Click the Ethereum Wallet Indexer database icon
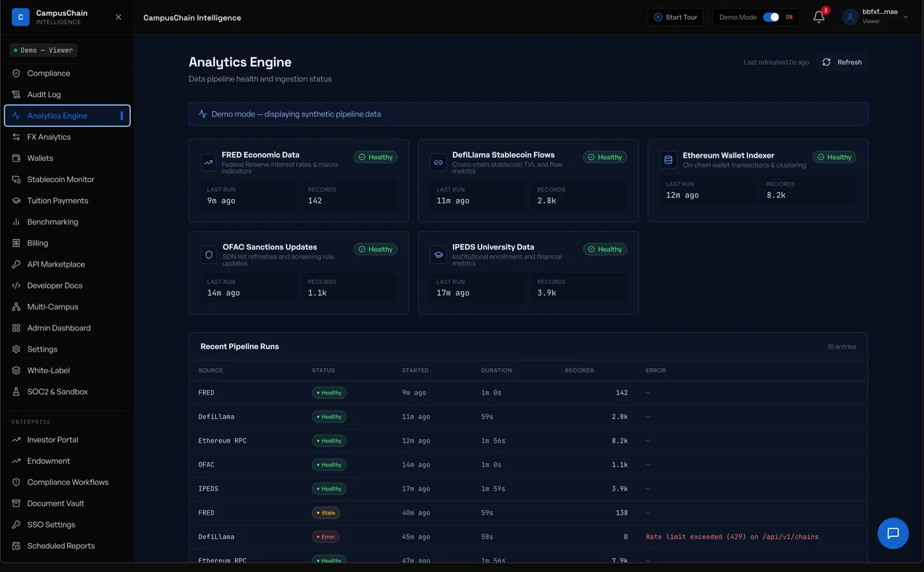 point(668,160)
